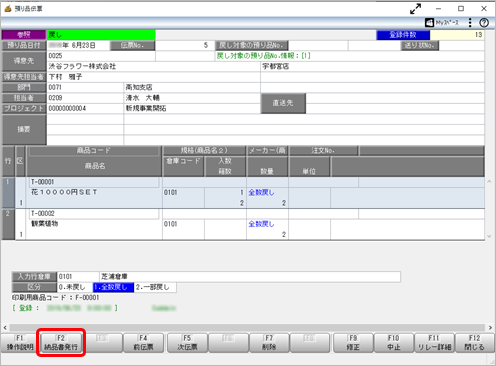Open the three-dot options menu

pos(470,23)
